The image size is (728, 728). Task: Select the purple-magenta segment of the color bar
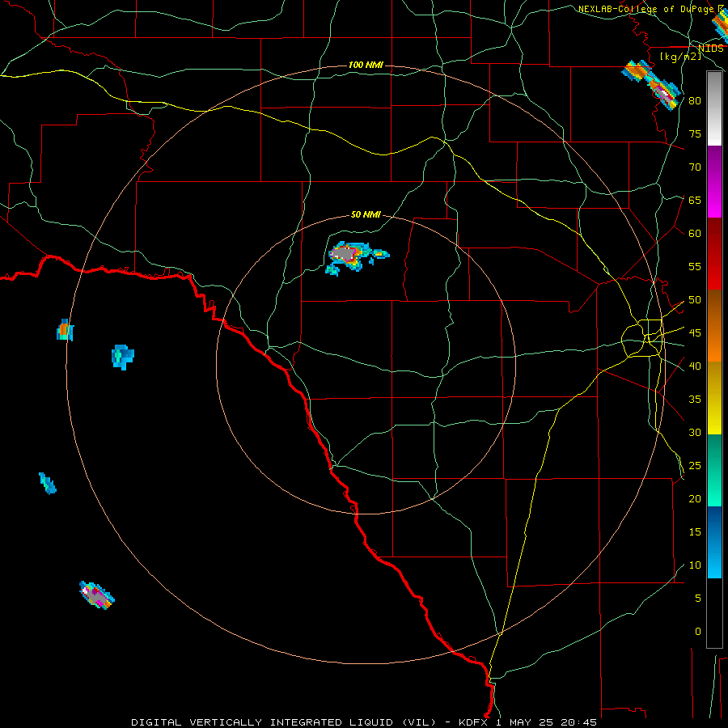click(x=714, y=181)
